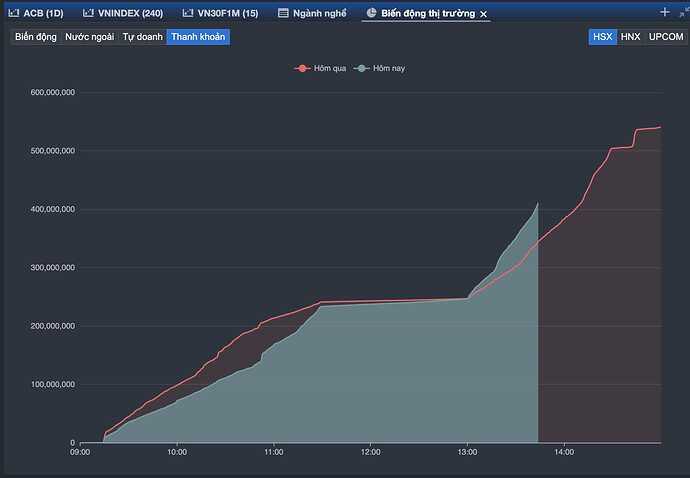The width and height of the screenshot is (690, 478).
Task: Select the HSX exchange button
Action: tap(602, 36)
